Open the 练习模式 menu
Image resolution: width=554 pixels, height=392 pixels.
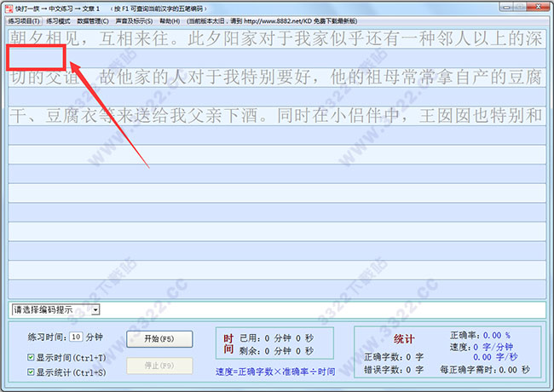(x=58, y=21)
